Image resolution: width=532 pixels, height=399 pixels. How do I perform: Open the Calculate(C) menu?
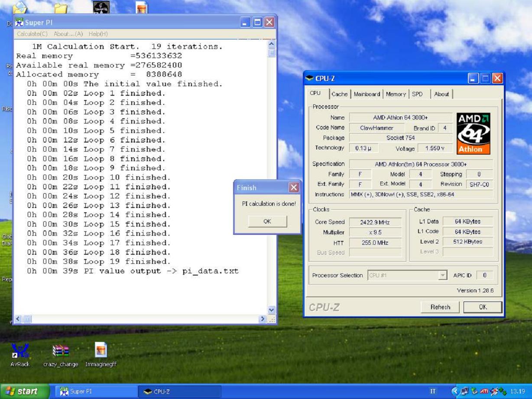(32, 34)
